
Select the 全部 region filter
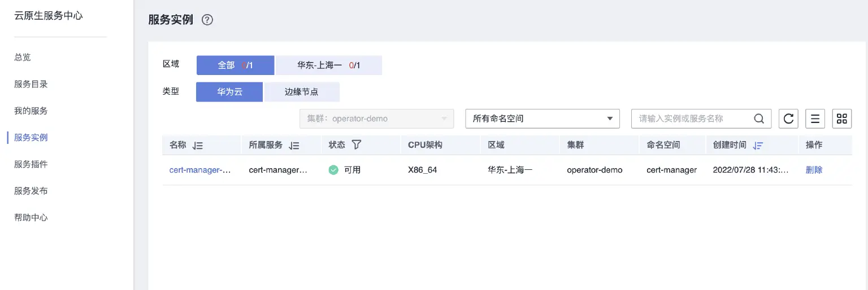pos(235,65)
